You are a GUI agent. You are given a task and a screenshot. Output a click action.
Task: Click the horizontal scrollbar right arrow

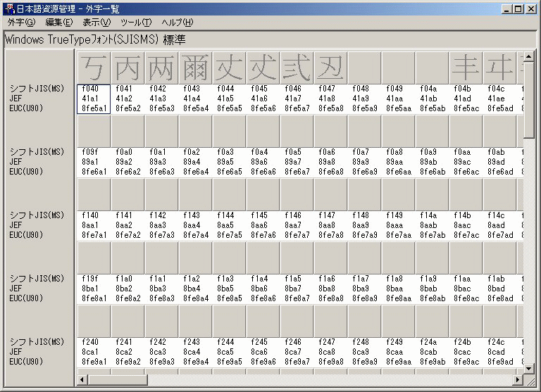(x=517, y=379)
